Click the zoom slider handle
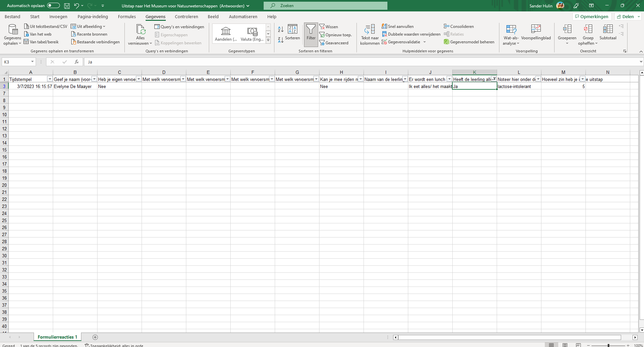 pos(608,345)
